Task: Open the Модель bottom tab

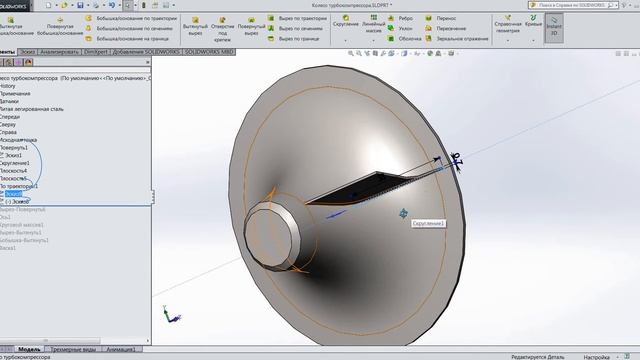Action: click(29, 349)
